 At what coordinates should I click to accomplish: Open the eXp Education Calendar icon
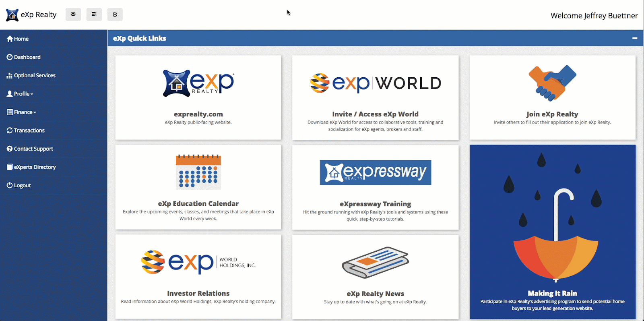pos(198,172)
